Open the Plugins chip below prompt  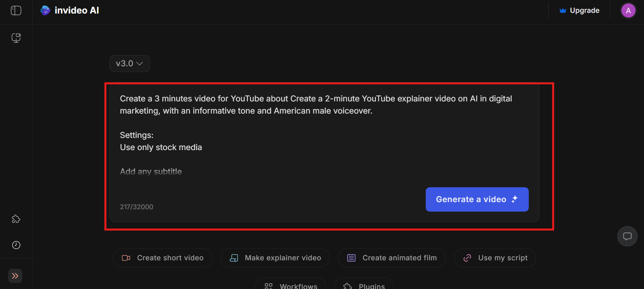(x=364, y=286)
